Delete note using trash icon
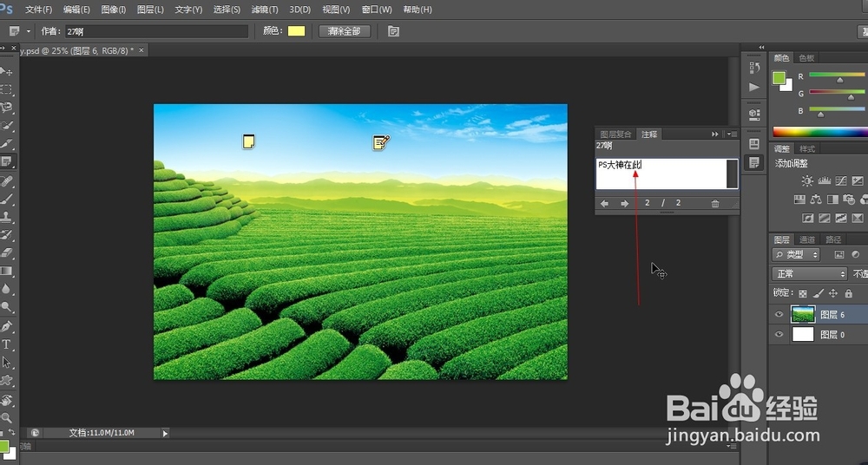868x465 pixels. coord(715,203)
